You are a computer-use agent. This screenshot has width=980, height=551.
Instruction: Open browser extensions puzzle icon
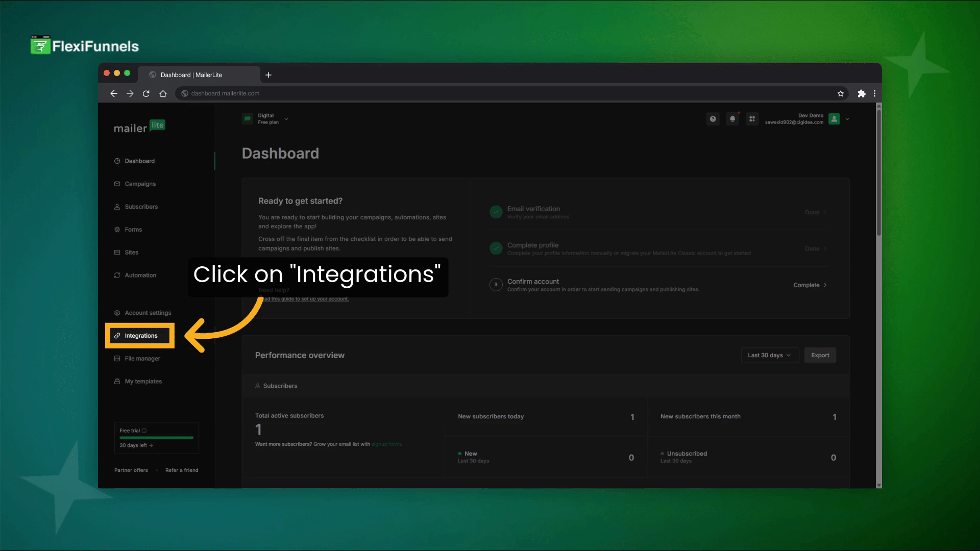(862, 93)
